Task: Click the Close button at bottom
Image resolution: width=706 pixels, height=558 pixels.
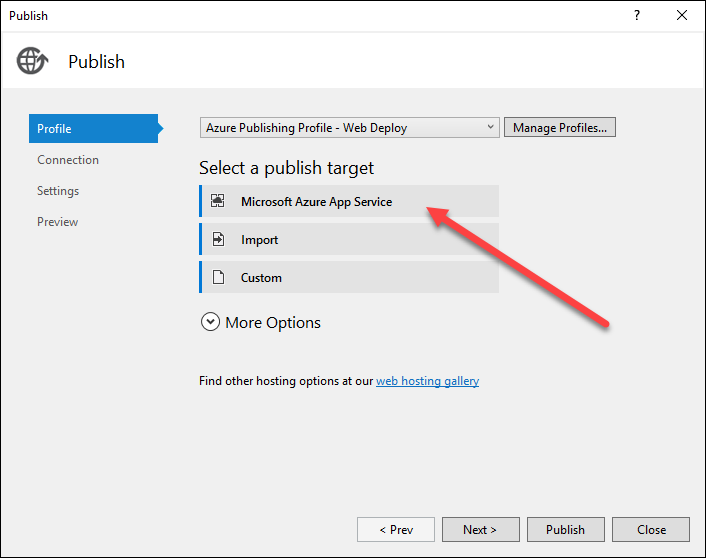Action: tap(651, 530)
